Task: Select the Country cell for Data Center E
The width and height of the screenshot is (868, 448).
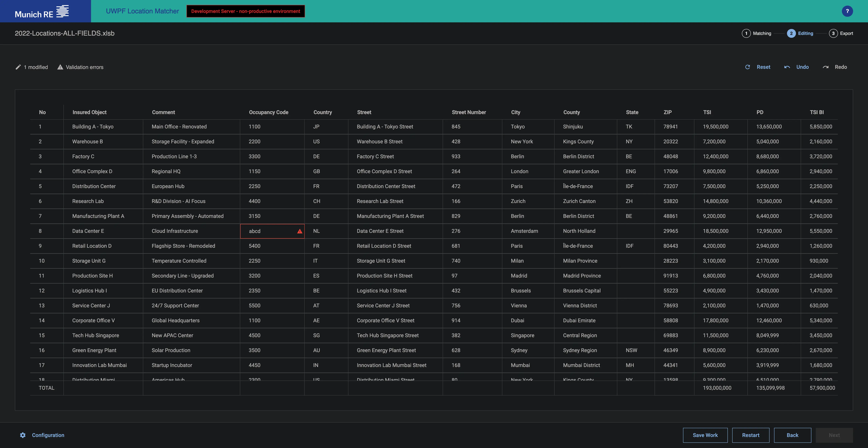Action: pos(325,231)
